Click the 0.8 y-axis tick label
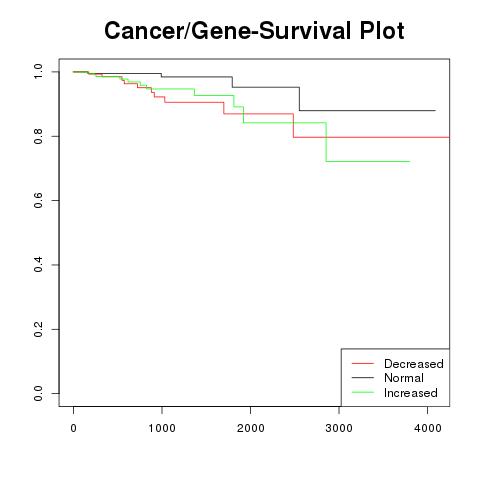 pos(38,136)
